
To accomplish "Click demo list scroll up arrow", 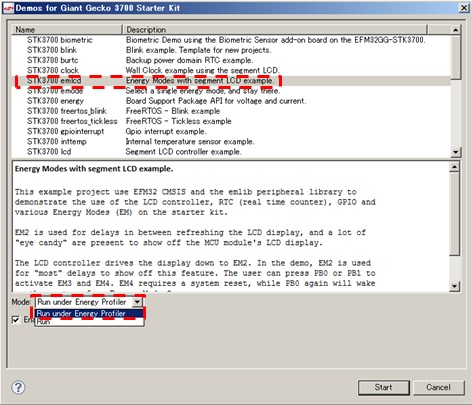I will 455,30.
